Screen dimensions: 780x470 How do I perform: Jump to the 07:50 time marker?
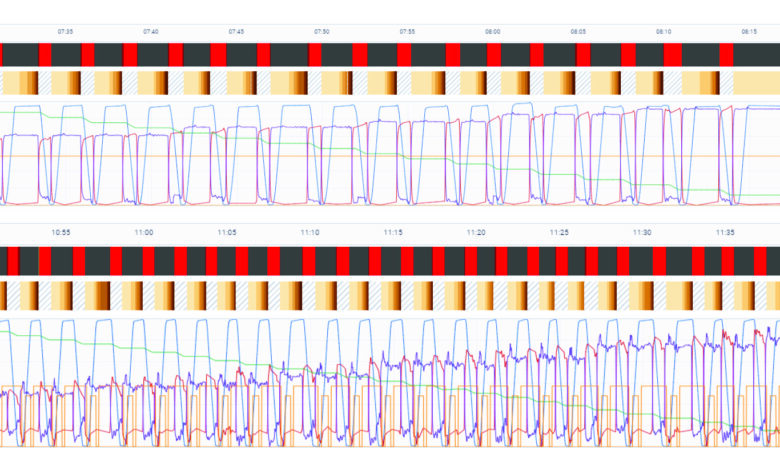[x=321, y=32]
